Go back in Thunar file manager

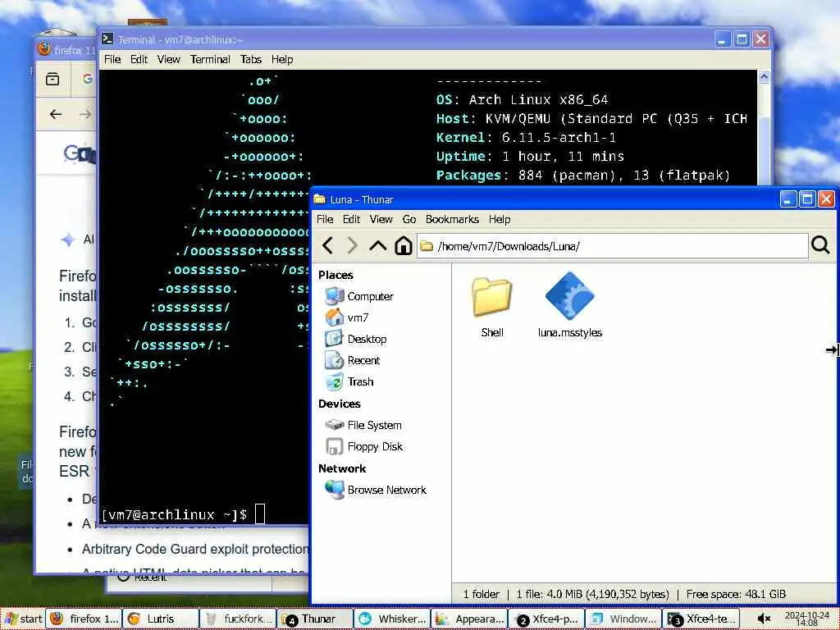[328, 246]
